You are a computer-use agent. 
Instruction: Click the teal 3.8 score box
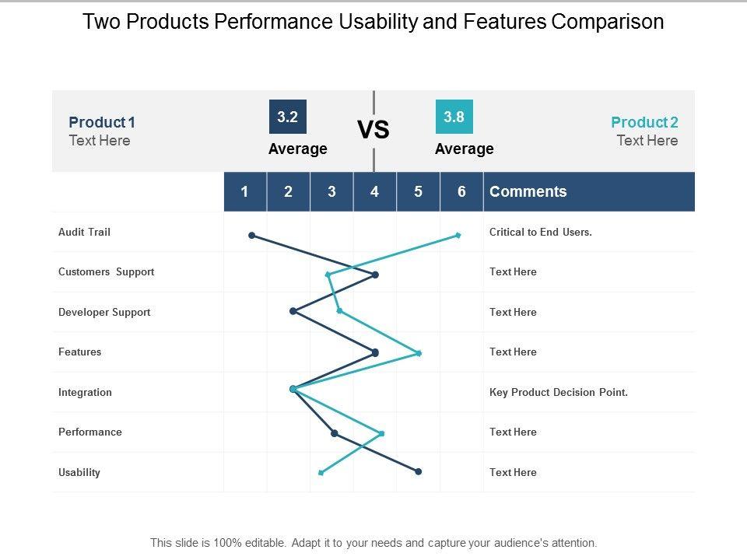tap(454, 117)
